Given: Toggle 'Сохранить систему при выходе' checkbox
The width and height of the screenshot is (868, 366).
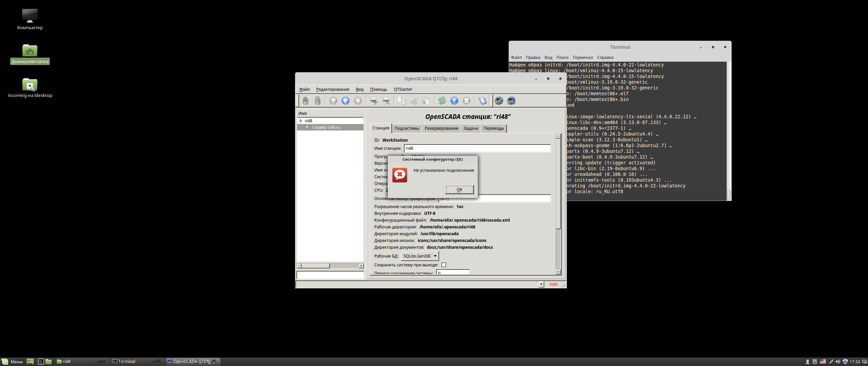Looking at the screenshot, I should point(443,265).
